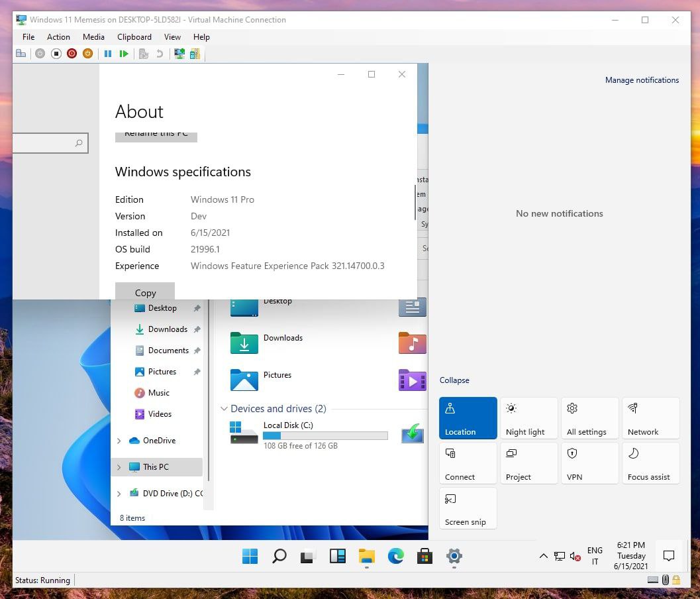Launch Microsoft Edge from taskbar
Screen dimensions: 700x599
pyautogui.click(x=395, y=556)
